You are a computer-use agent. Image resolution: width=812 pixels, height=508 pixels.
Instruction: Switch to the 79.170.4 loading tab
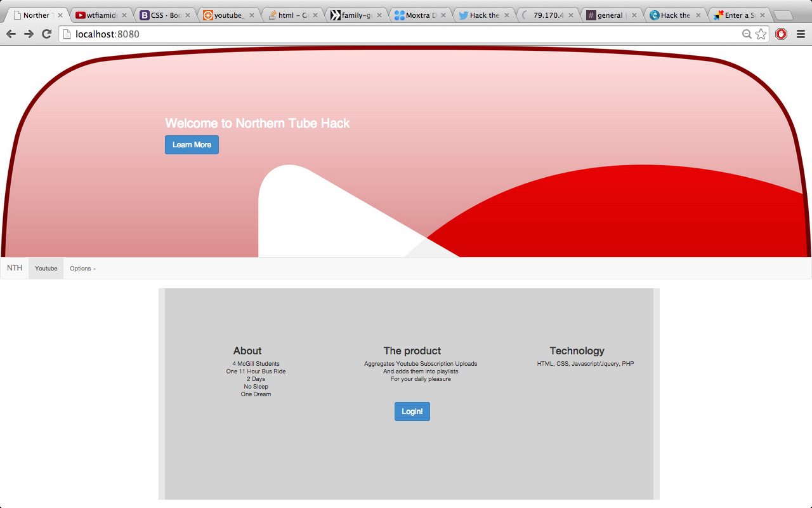[x=548, y=15]
